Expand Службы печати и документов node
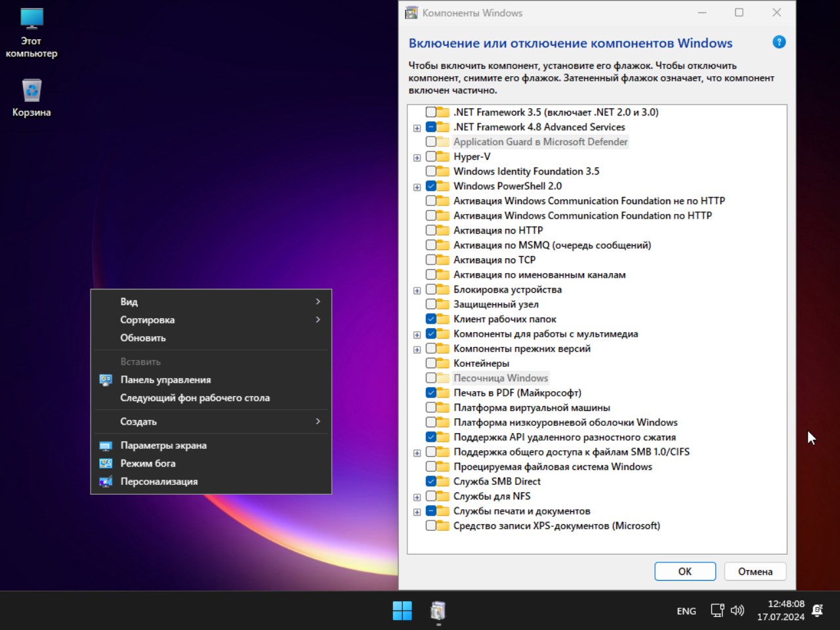 click(x=417, y=512)
